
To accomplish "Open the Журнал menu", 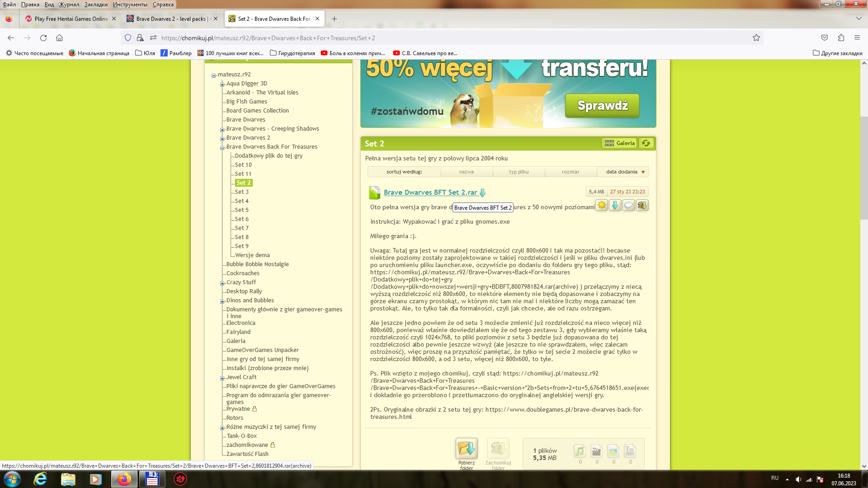I will pyautogui.click(x=69, y=5).
